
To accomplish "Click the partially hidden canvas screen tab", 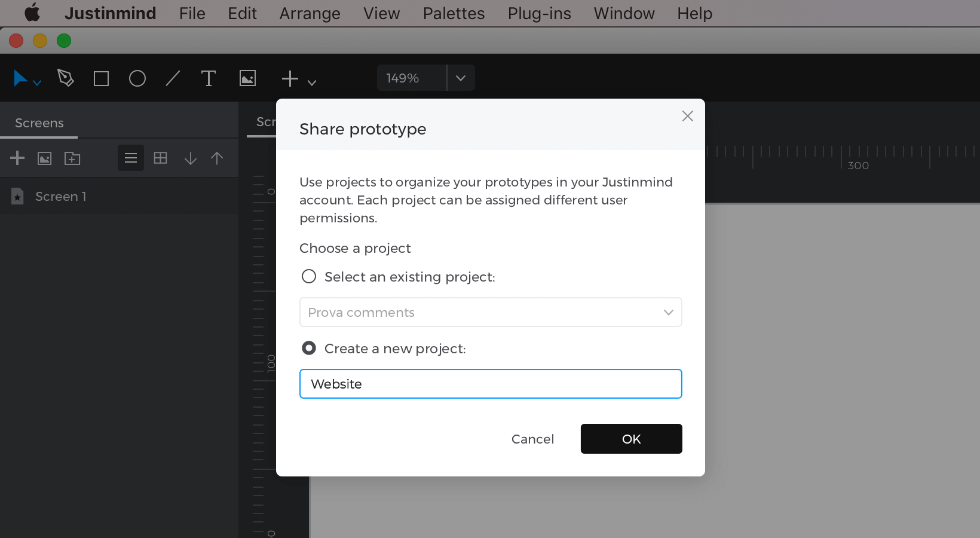I will coord(262,122).
